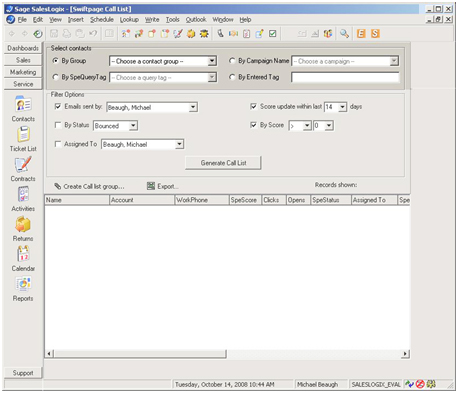Click the Forward arrow toolbar icon
The height and width of the screenshot is (393, 458).
point(25,34)
